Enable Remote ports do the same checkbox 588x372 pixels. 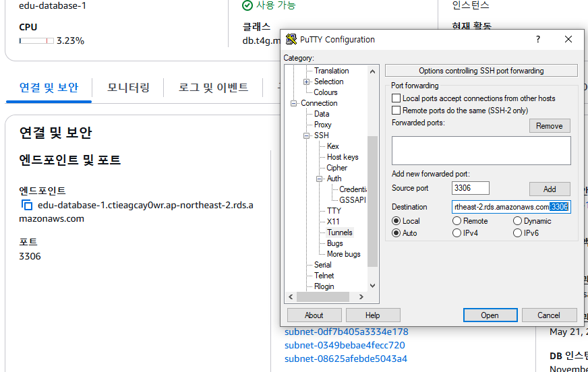(396, 110)
